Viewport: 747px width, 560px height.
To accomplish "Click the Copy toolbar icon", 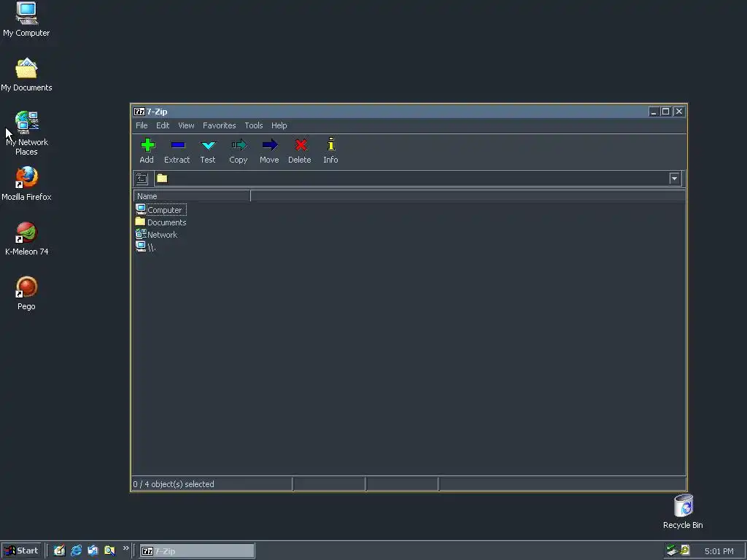I will click(x=239, y=150).
